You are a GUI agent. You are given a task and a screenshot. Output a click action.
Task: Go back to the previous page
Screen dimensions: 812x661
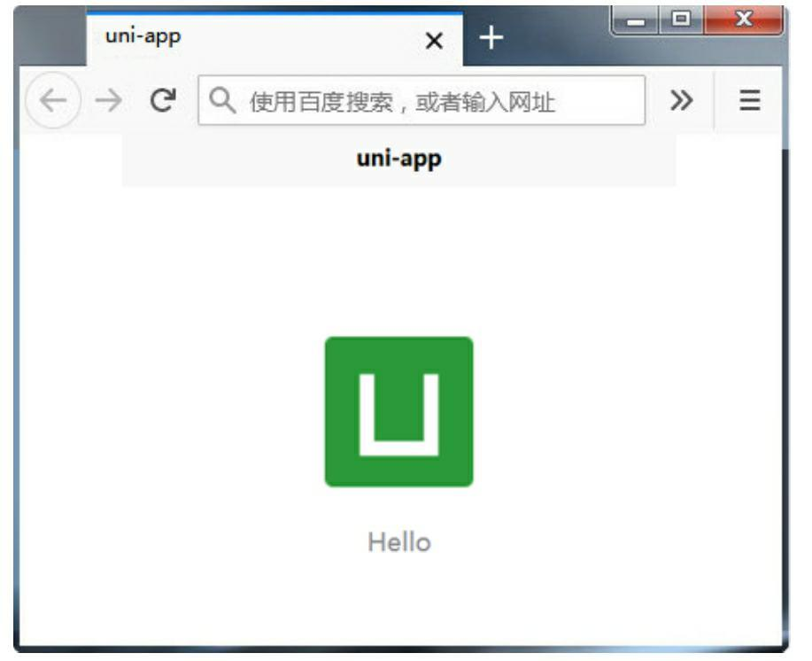[x=53, y=100]
